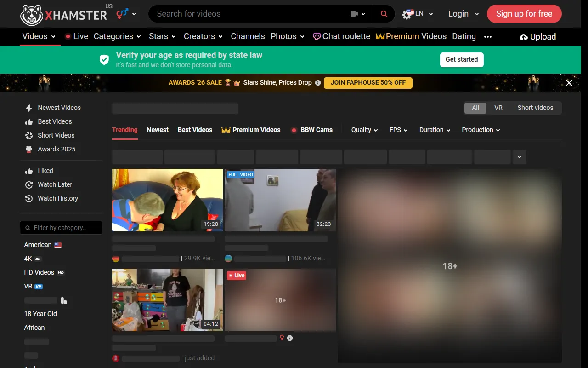Expand the Quality dropdown

(365, 130)
